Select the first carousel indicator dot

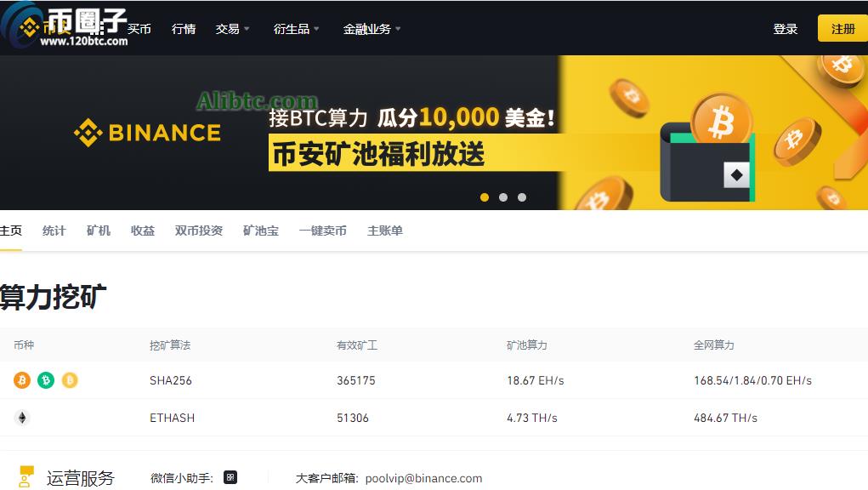click(x=485, y=197)
